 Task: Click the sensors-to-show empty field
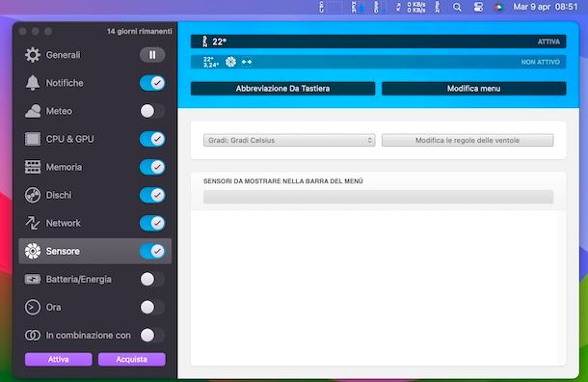coord(379,197)
